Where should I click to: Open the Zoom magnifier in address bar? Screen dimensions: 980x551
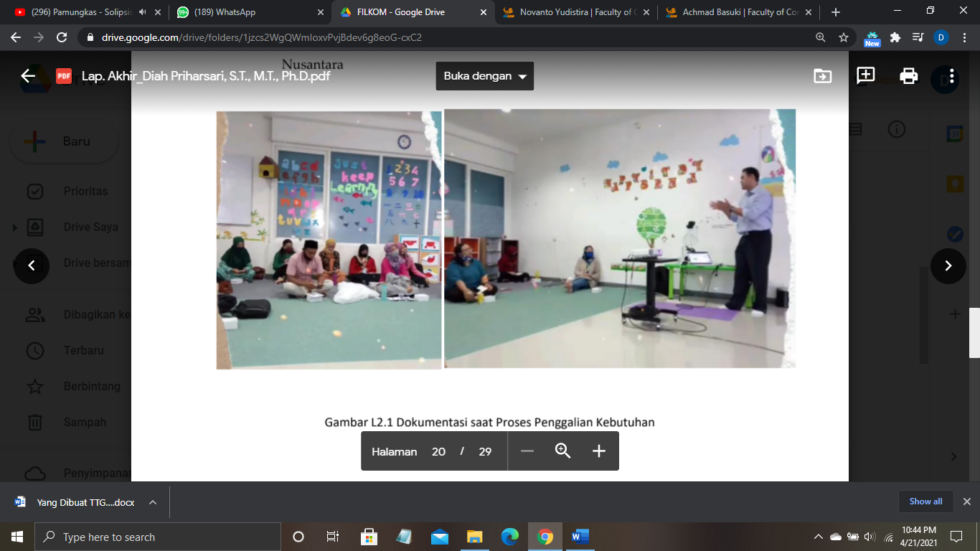820,37
